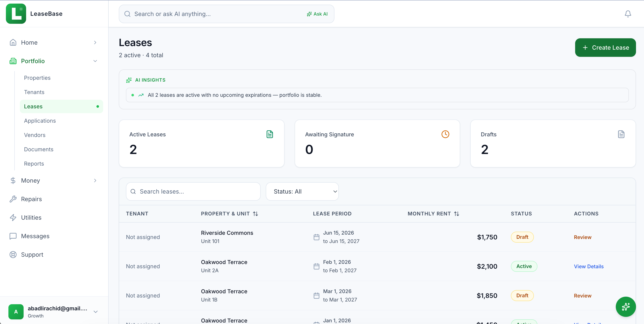The height and width of the screenshot is (324, 644).
Task: Click the Active Leases document icon
Action: point(270,134)
